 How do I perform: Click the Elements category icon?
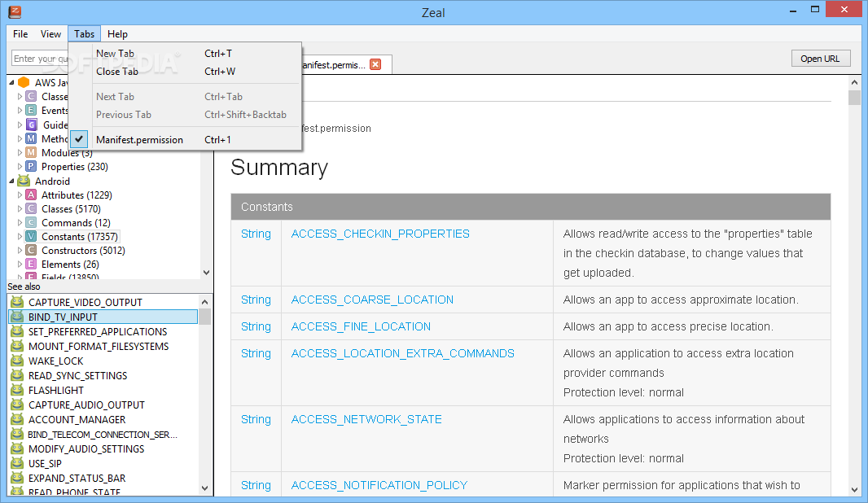click(x=32, y=264)
